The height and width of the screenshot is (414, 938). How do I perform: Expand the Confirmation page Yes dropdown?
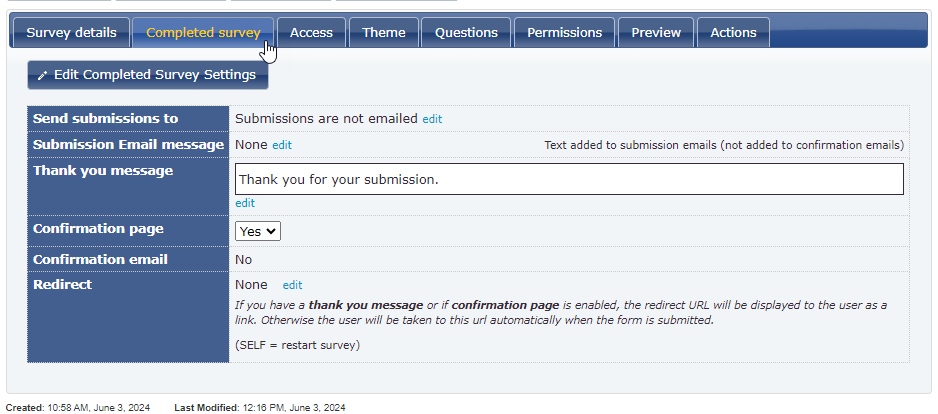258,231
